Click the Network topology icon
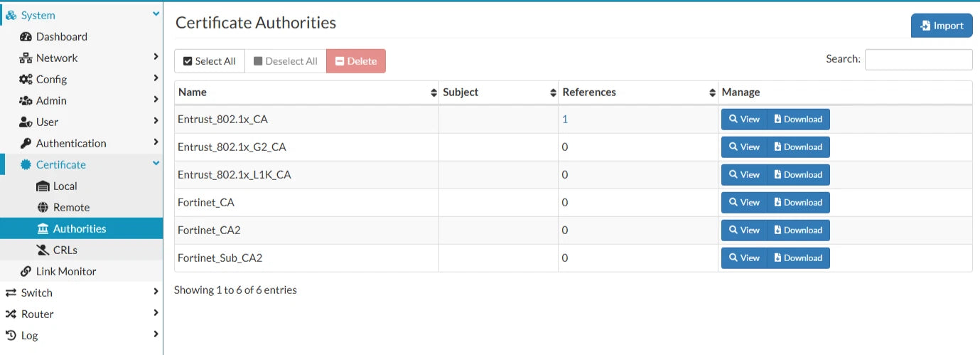Screen dimensions: 980x355 [26, 58]
